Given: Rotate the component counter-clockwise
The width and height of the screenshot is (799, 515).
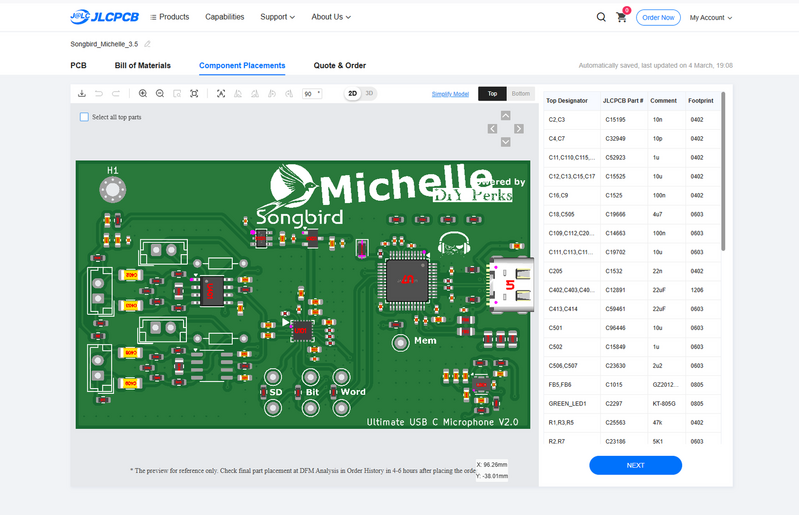Looking at the screenshot, I should pos(272,94).
